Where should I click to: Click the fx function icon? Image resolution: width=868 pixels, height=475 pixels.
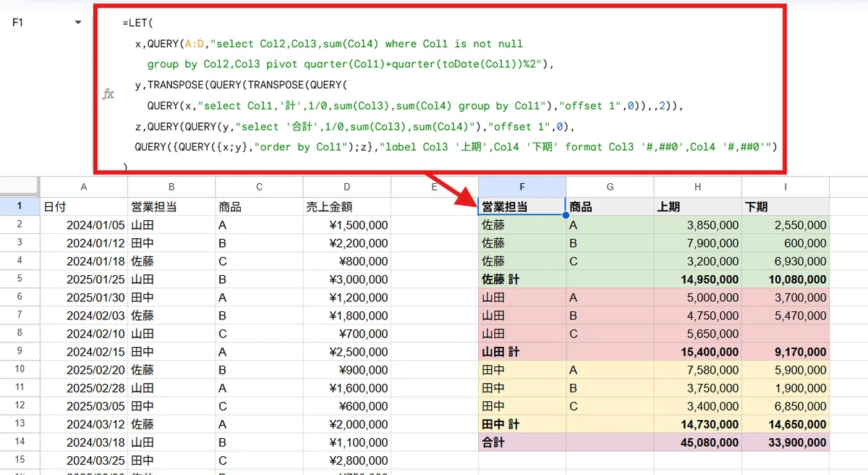pyautogui.click(x=109, y=94)
